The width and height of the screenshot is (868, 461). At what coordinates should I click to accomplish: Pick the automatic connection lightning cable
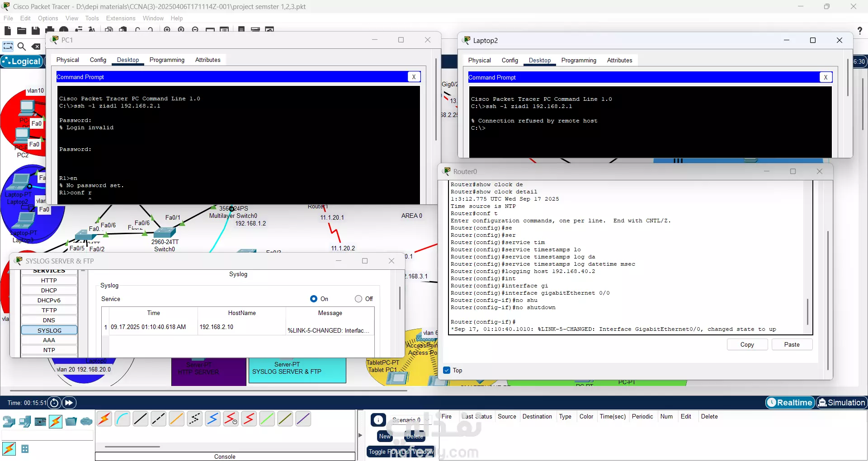[x=104, y=419]
